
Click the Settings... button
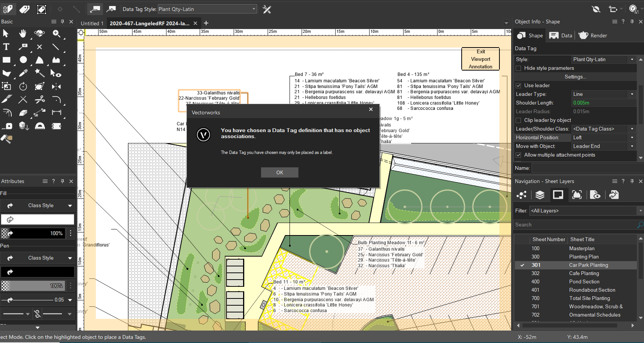(575, 77)
